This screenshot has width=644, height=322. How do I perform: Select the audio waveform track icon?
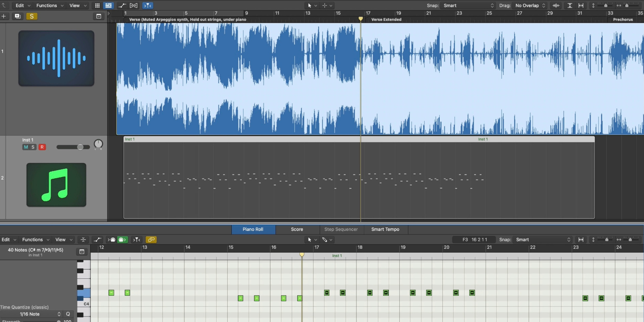(56, 58)
